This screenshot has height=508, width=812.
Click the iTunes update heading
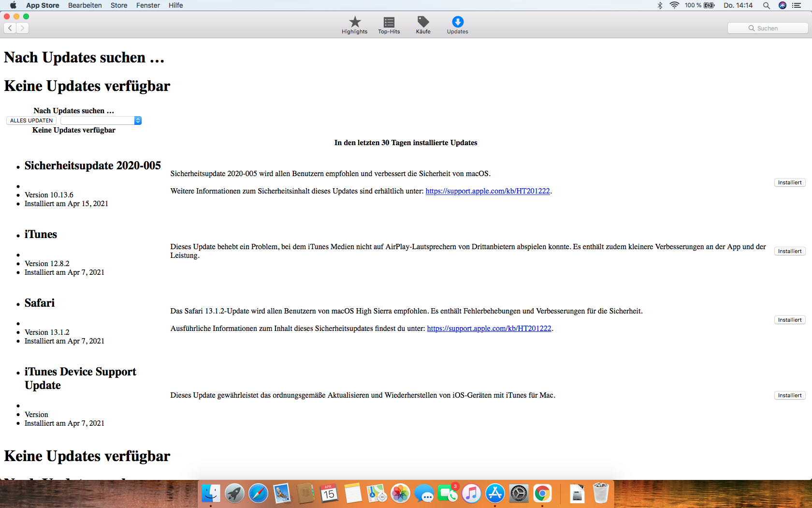[41, 234]
